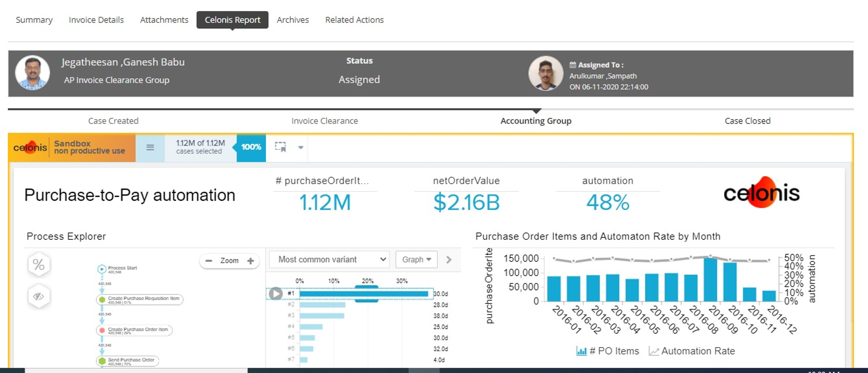Screen dimensions: 868x373
Task: Open the Related Actions tab
Action: [x=354, y=20]
